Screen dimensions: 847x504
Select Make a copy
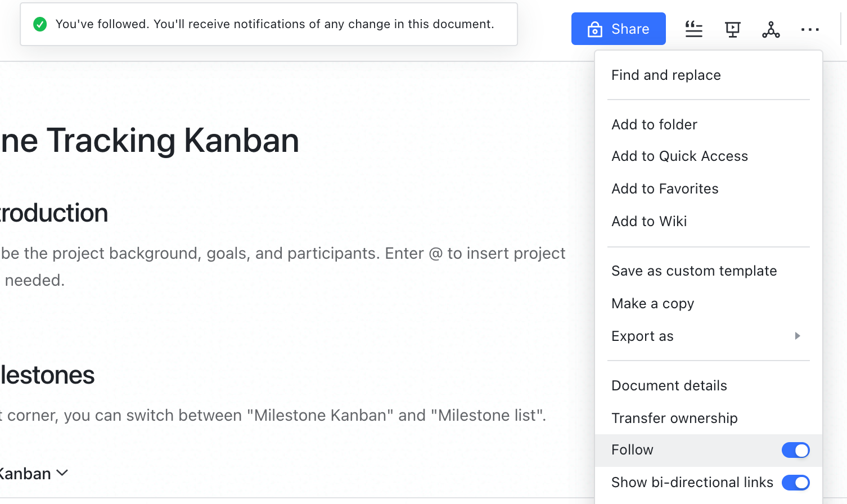click(x=652, y=303)
